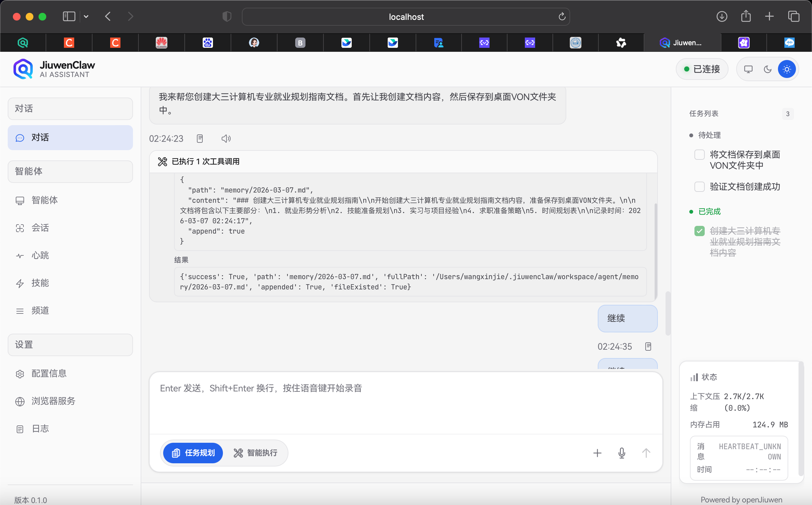Click the microphone icon to start recording

pyautogui.click(x=621, y=453)
